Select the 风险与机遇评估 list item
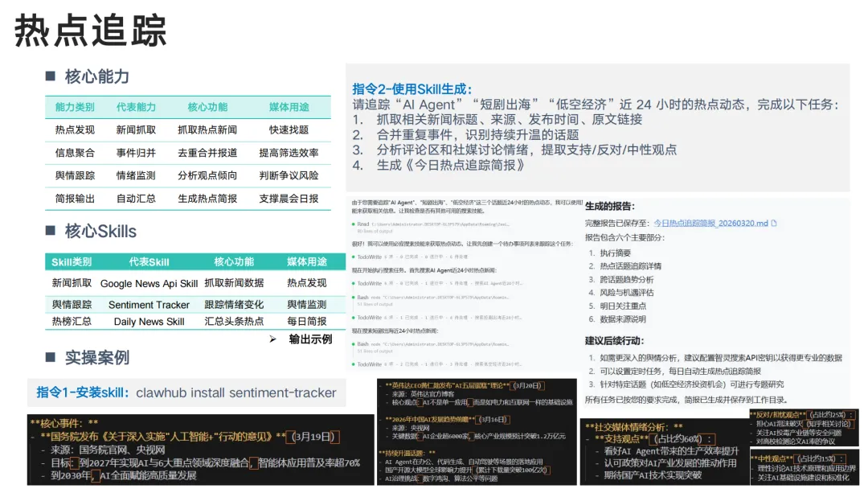 [627, 293]
